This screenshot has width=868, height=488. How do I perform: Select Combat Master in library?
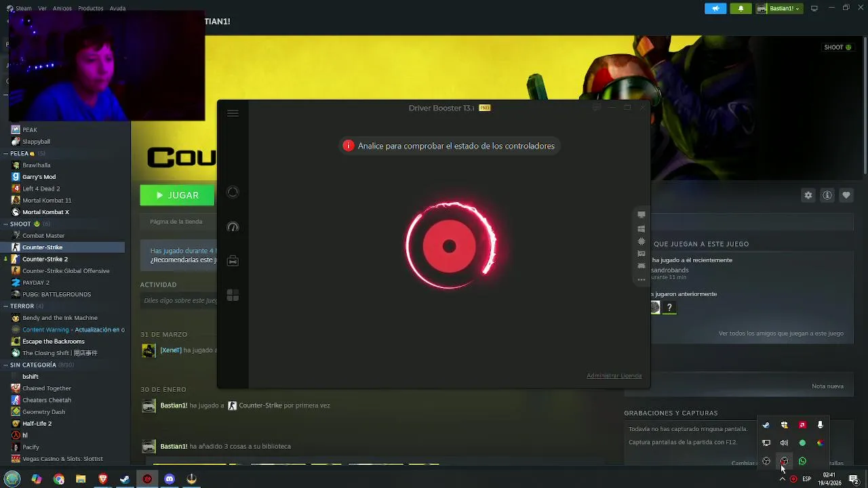click(x=43, y=235)
